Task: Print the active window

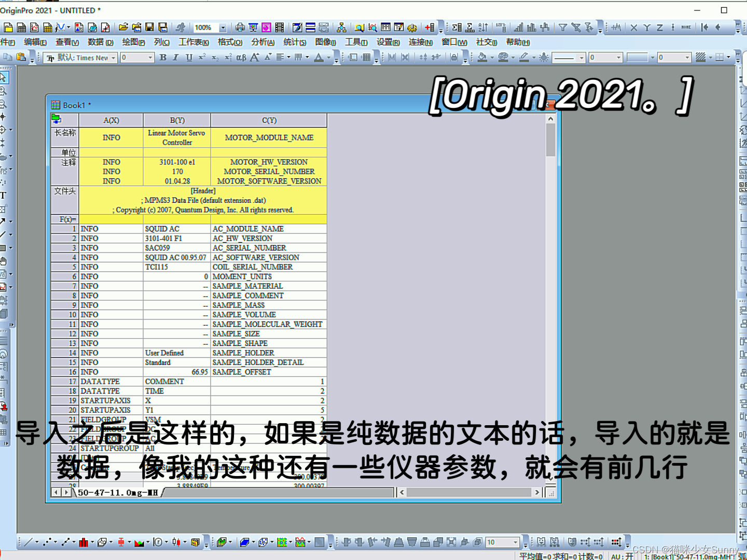Action: 240,27
